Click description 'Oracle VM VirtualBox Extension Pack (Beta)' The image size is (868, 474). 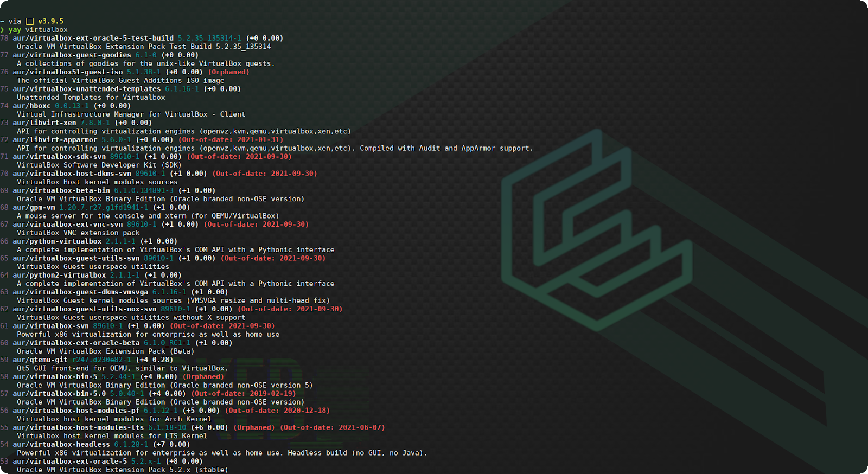(106, 351)
